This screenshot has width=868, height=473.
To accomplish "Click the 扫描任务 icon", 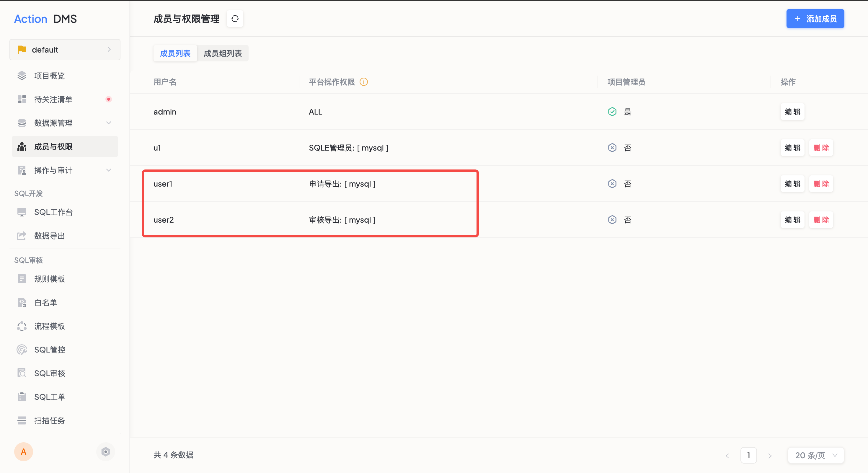I will tap(22, 420).
